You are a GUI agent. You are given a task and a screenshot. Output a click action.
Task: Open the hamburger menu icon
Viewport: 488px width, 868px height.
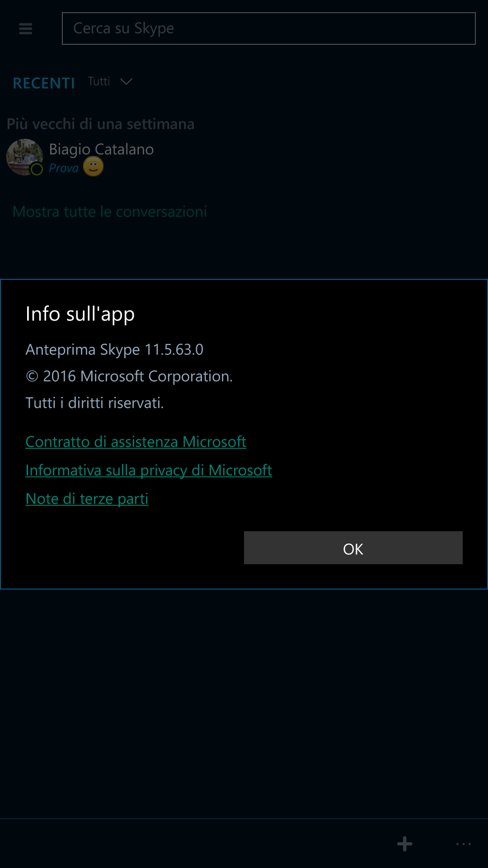tap(26, 29)
